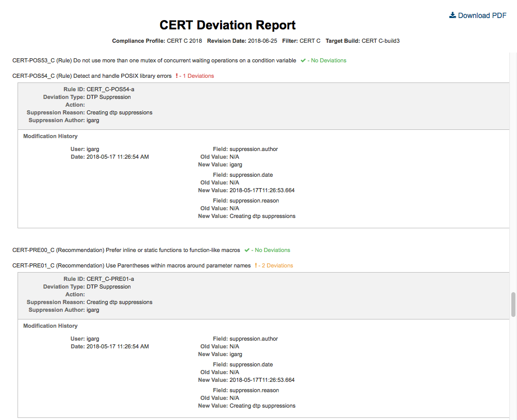Click the CERT-PRE00_C recommendation heading

126,250
